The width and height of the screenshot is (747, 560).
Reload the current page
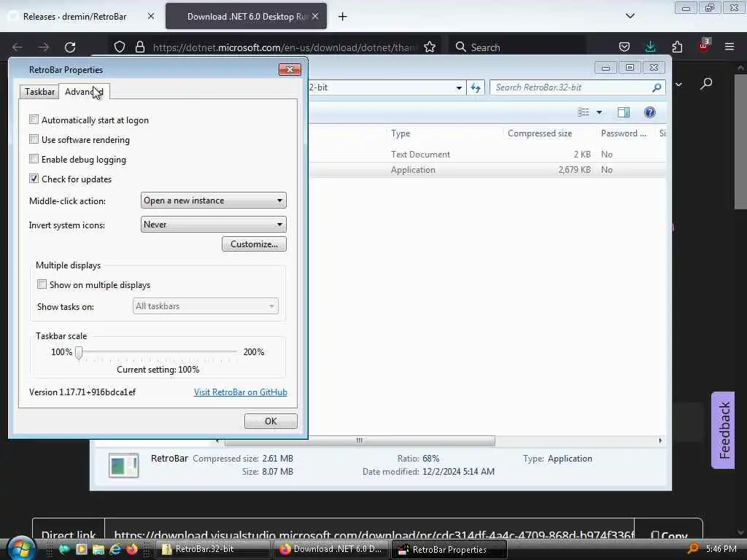point(70,47)
